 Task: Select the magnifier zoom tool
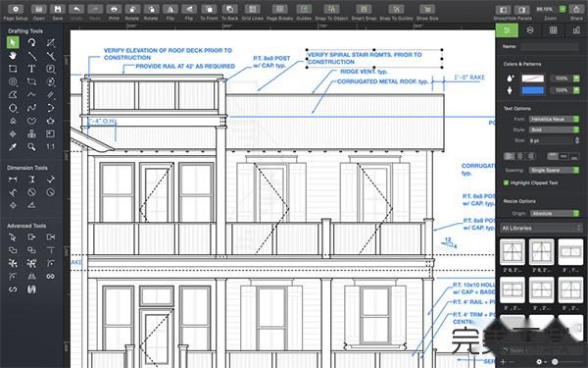31,147
